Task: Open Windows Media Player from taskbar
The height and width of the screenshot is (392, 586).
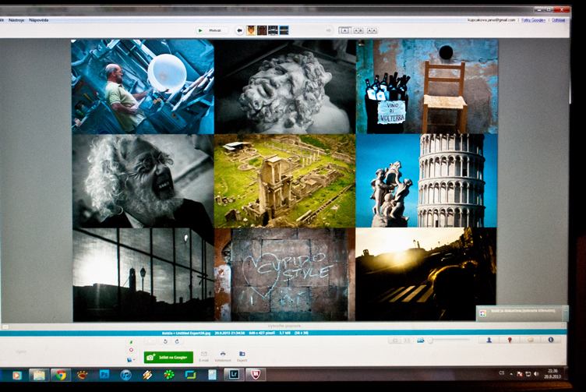Action: tap(16, 375)
